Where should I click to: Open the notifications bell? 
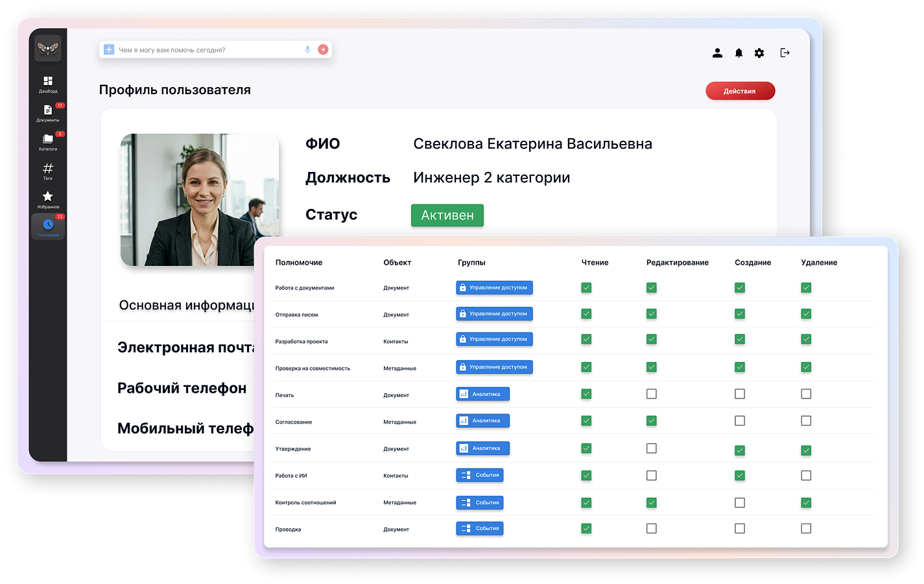pos(739,53)
